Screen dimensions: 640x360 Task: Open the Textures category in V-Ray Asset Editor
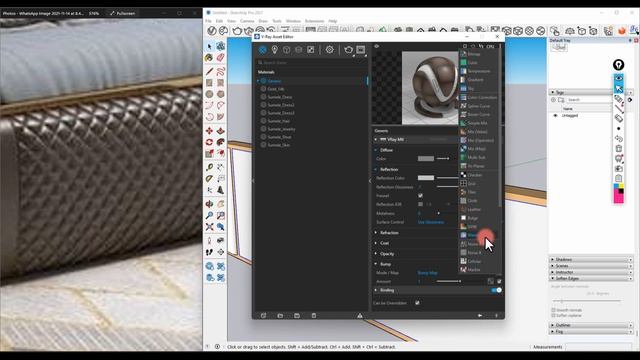point(311,50)
